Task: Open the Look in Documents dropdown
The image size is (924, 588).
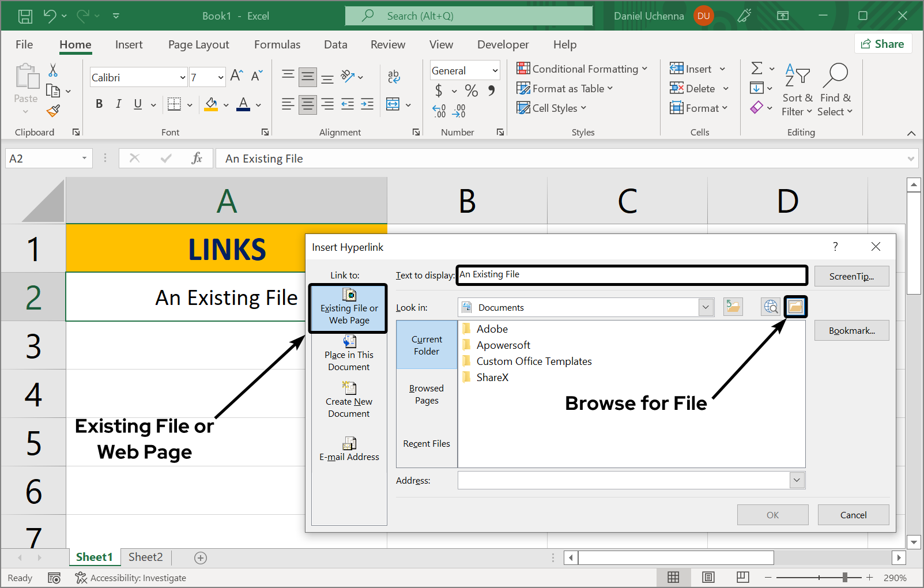Action: coord(706,307)
